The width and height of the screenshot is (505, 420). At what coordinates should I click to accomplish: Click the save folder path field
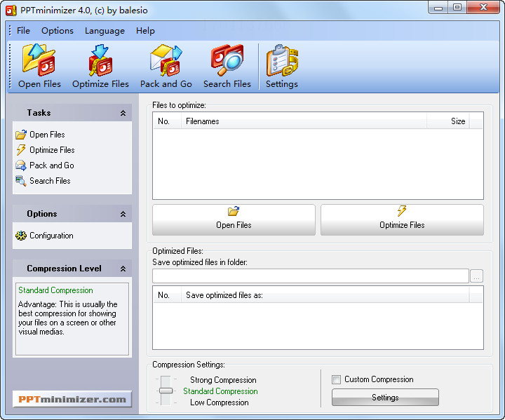point(310,276)
